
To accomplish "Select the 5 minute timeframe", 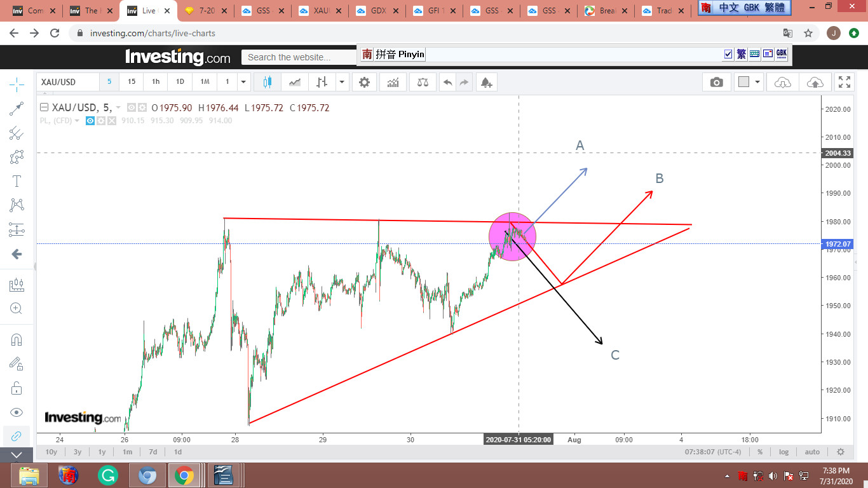I will [x=109, y=82].
